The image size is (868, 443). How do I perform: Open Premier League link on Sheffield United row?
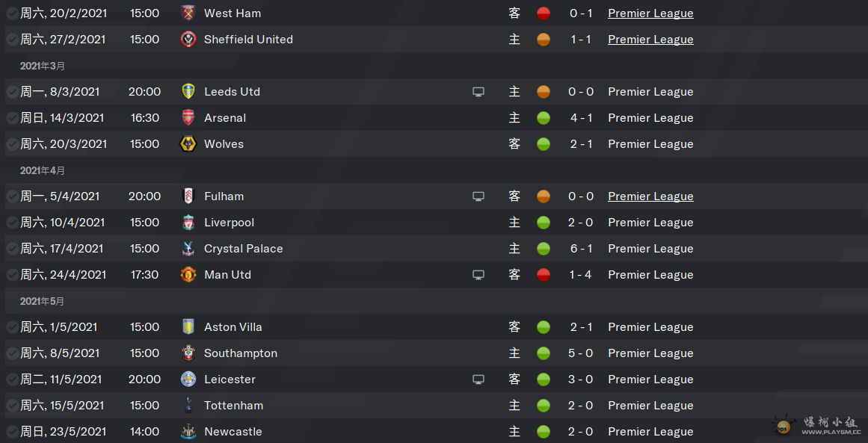[x=650, y=40]
